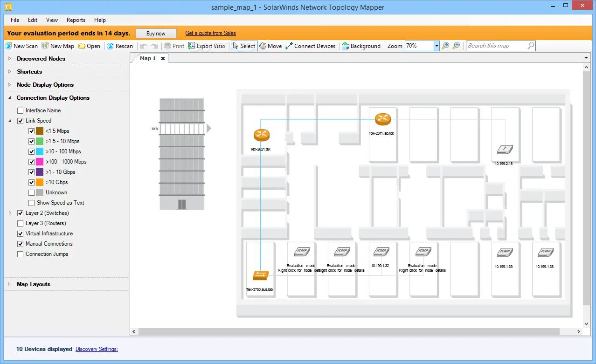Expand the Discovered Nodes section
Viewport: 596px width, 364px height.
(x=9, y=59)
